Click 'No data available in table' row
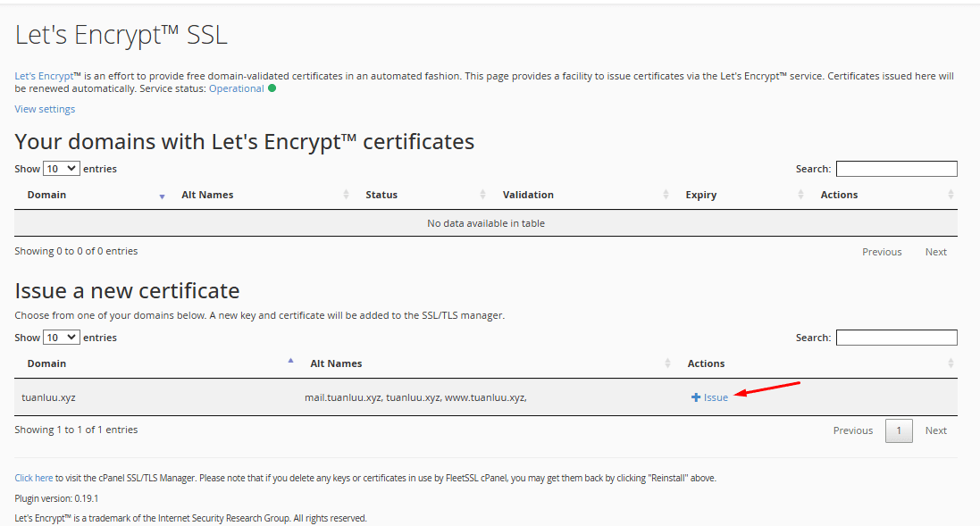980x526 pixels. [486, 223]
